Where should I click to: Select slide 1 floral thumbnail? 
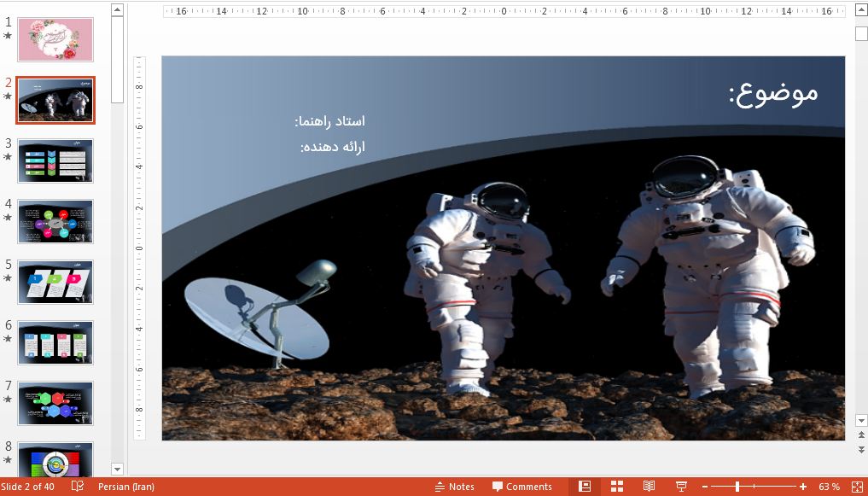pos(55,39)
